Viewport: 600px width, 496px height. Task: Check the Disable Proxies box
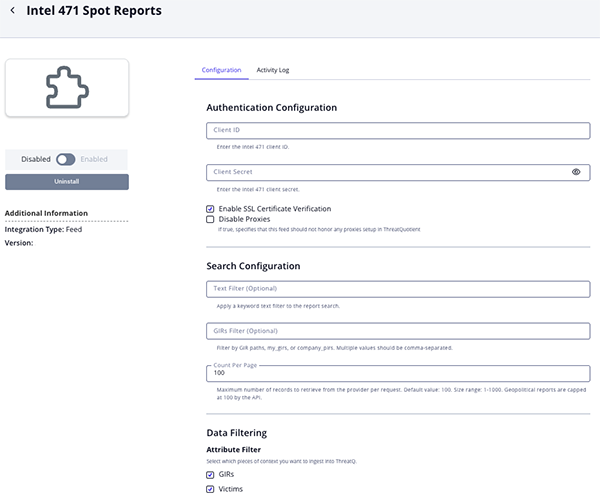210,219
